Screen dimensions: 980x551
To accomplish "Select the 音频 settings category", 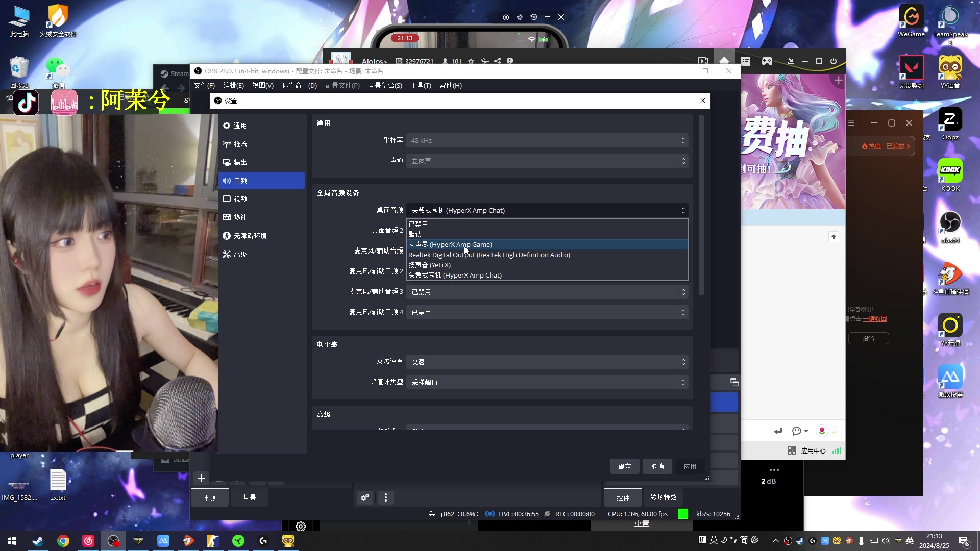I will point(261,181).
